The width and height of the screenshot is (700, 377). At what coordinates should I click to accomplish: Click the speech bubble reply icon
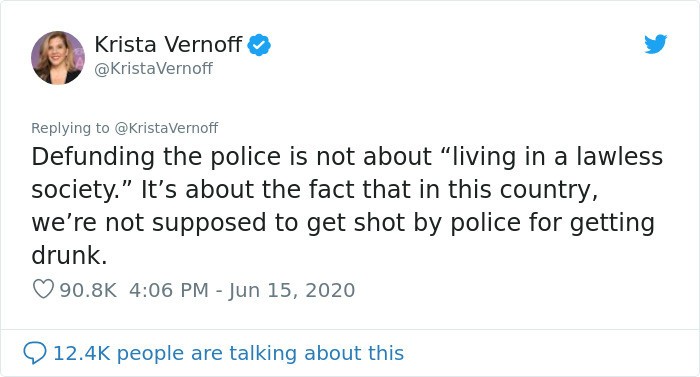(34, 353)
